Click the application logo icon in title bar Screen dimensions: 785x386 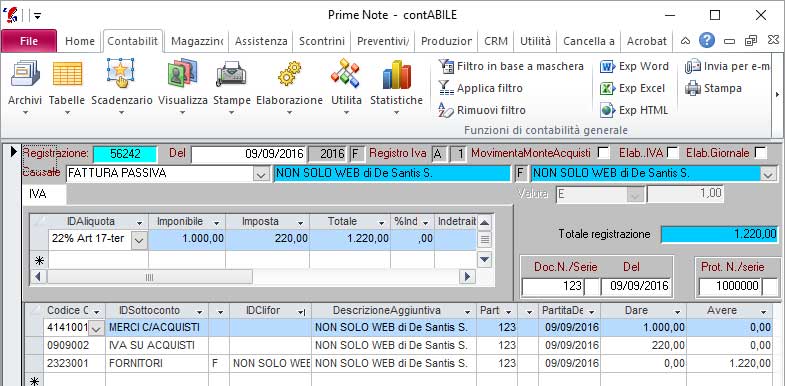pos(10,15)
